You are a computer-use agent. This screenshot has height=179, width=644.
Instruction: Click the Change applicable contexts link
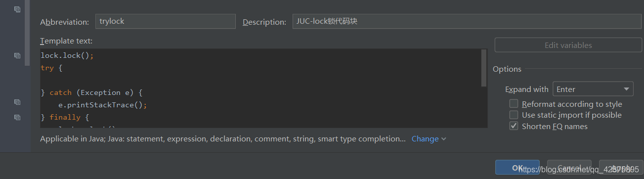point(425,139)
